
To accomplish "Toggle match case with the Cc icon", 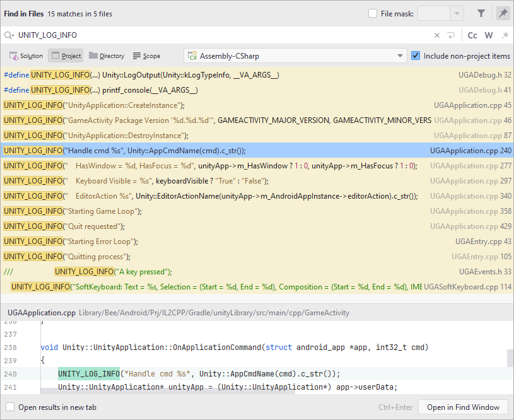I will tap(472, 35).
